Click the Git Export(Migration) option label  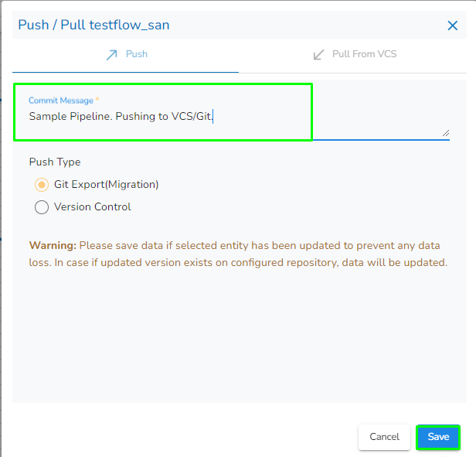[107, 185]
